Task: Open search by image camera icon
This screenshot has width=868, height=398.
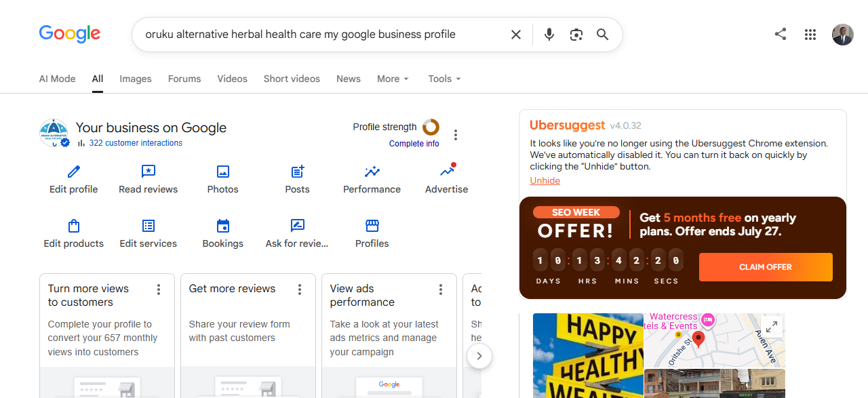Action: pyautogui.click(x=576, y=35)
